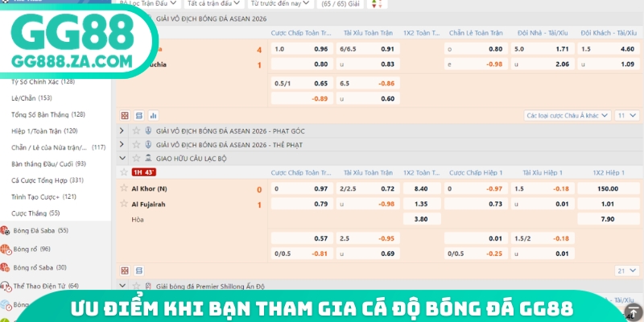Screen dimensions: 644x322
Task: Click the 1H 43' live time badge
Action: (144, 172)
